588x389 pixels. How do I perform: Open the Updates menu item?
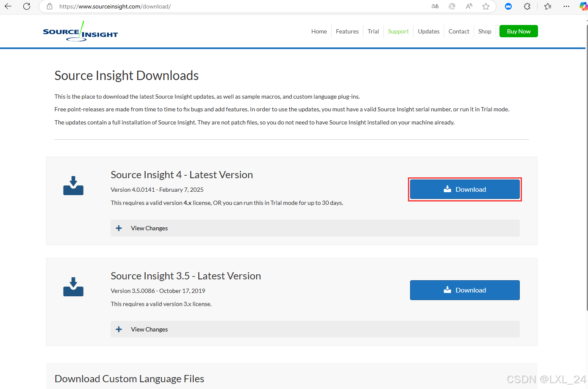pyautogui.click(x=429, y=31)
